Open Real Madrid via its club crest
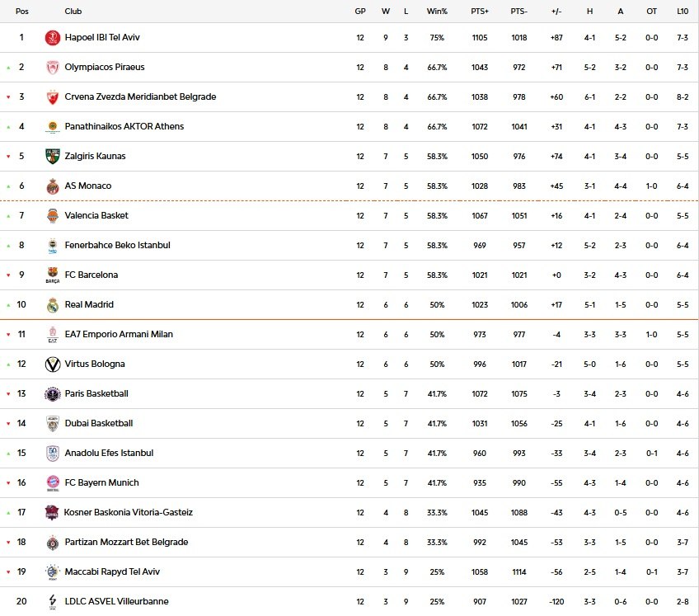Screen dimensions: 699x616 (x=51, y=304)
